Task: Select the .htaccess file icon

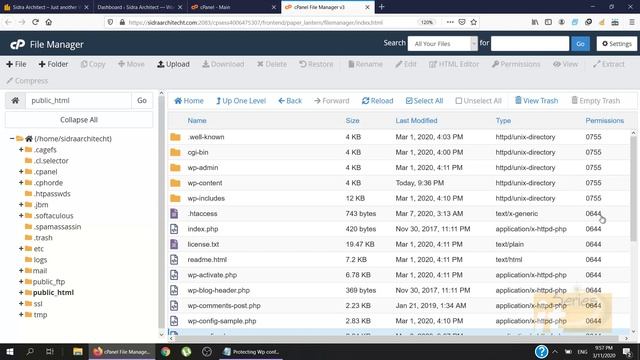Action: [x=174, y=213]
